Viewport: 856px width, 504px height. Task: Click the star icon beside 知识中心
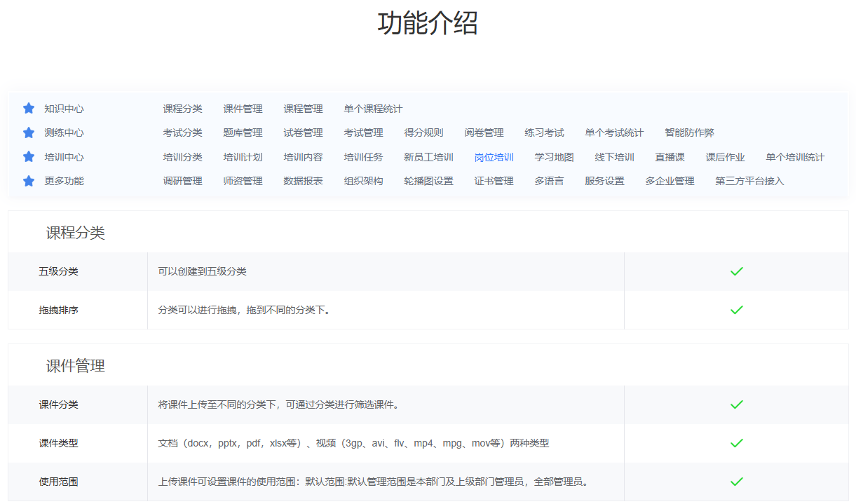[x=28, y=108]
